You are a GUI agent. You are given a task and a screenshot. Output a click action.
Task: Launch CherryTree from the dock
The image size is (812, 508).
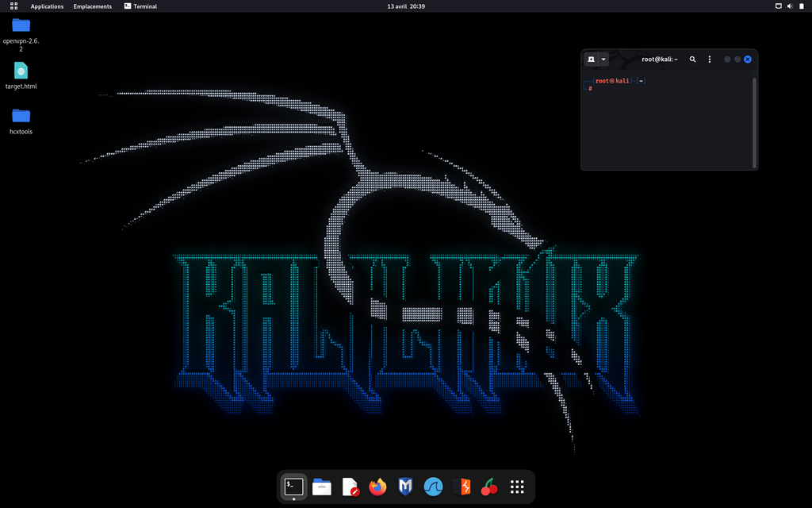[x=489, y=487]
